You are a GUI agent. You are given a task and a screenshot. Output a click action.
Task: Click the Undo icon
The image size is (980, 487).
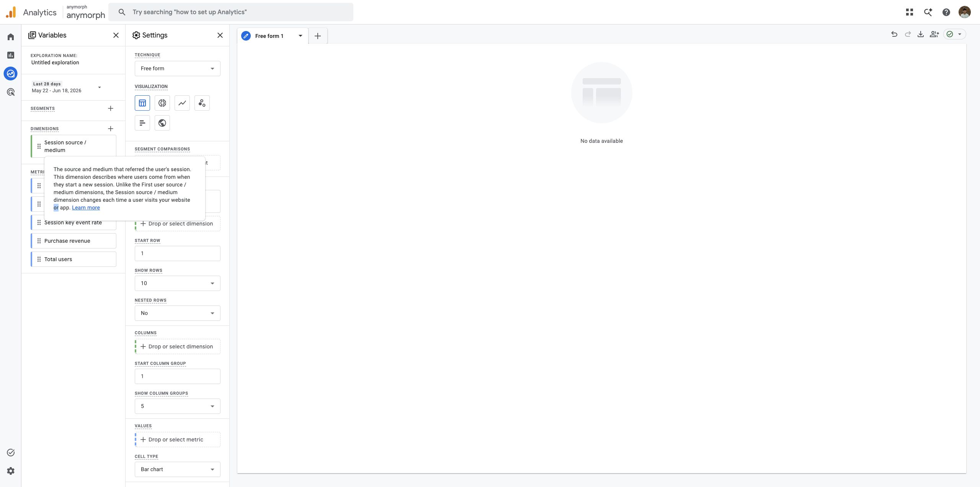pyautogui.click(x=894, y=34)
